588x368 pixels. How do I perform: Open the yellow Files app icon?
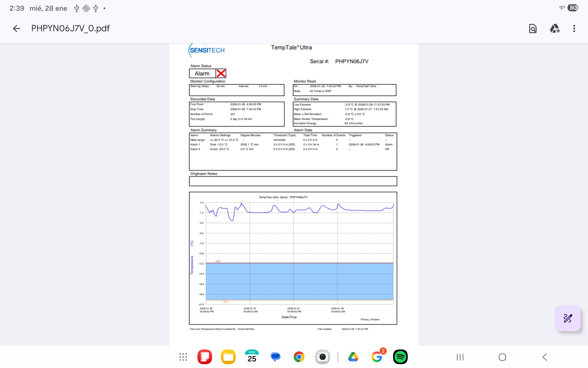pos(228,357)
